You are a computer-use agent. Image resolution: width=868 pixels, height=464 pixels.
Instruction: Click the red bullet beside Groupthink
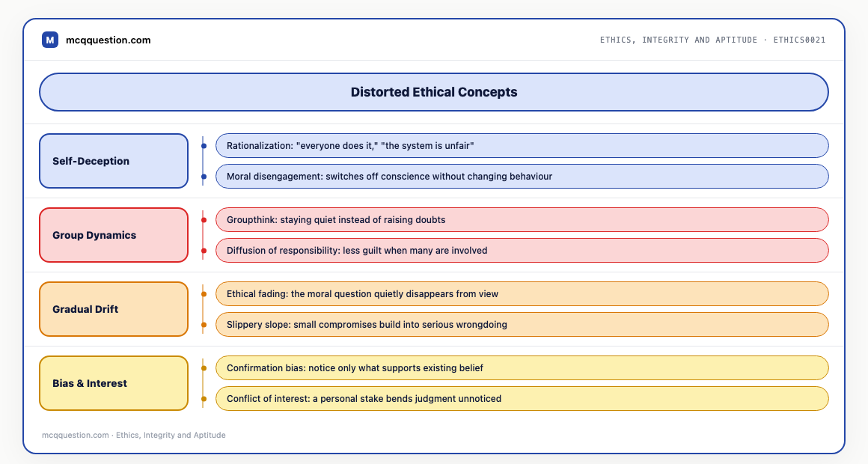pos(204,220)
